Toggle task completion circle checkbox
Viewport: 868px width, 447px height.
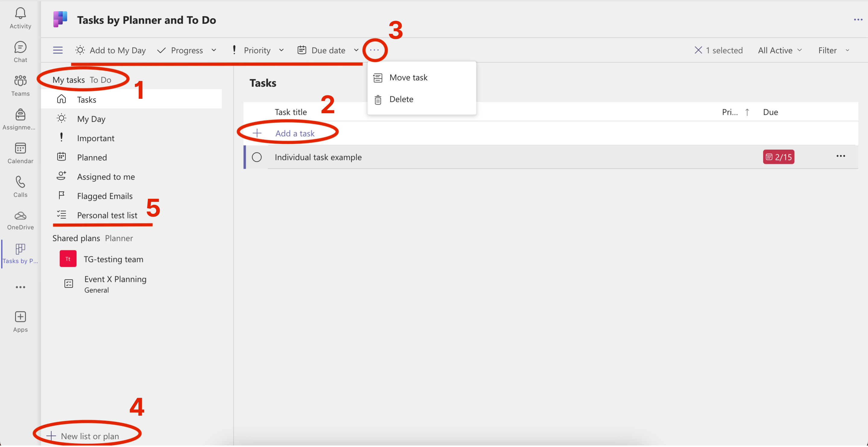pos(257,156)
